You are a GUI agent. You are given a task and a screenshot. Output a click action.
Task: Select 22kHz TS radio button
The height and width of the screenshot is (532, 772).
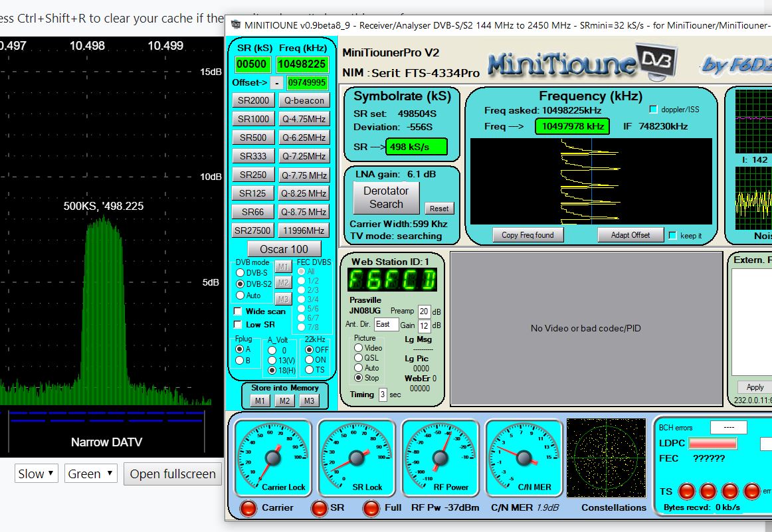tap(309, 369)
